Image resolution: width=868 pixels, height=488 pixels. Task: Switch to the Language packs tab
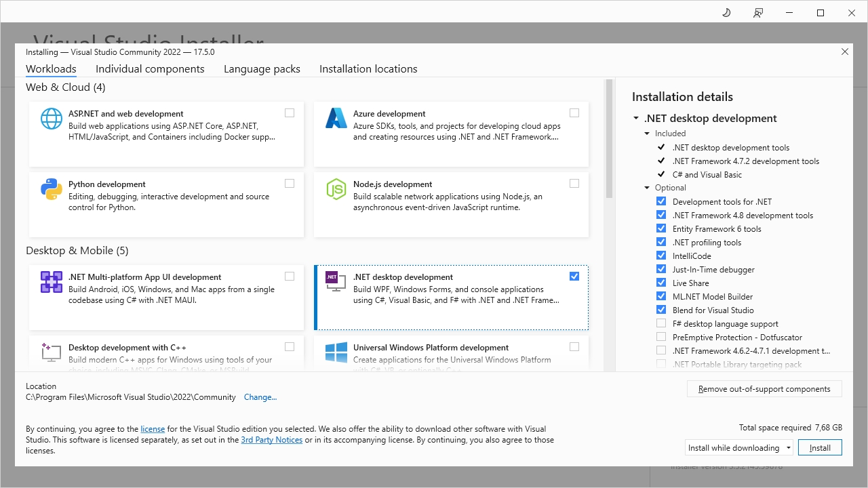[x=262, y=69]
